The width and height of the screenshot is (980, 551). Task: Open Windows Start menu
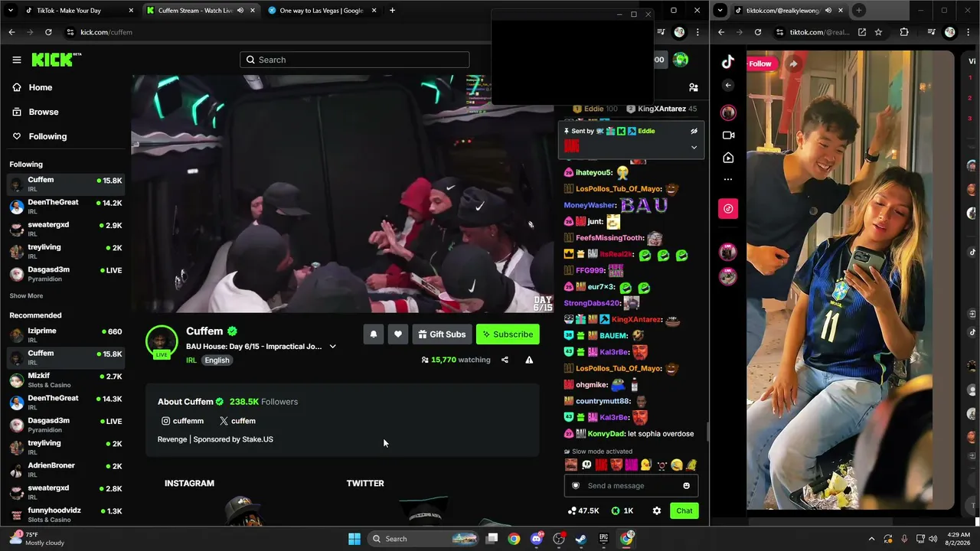click(x=354, y=539)
